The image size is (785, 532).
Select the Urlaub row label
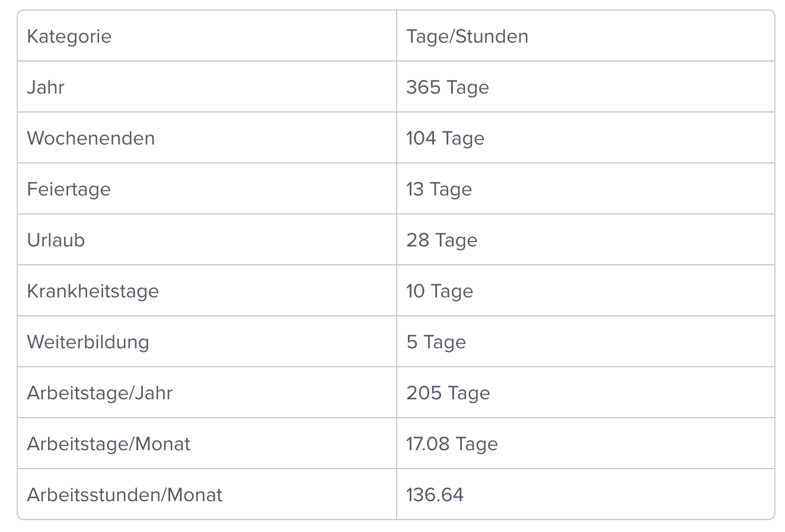pos(56,240)
